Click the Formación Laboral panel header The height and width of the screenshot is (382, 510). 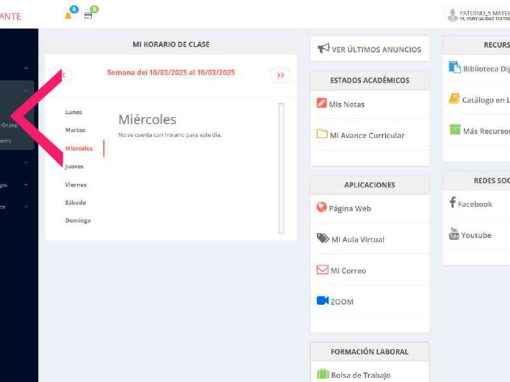pyautogui.click(x=370, y=352)
